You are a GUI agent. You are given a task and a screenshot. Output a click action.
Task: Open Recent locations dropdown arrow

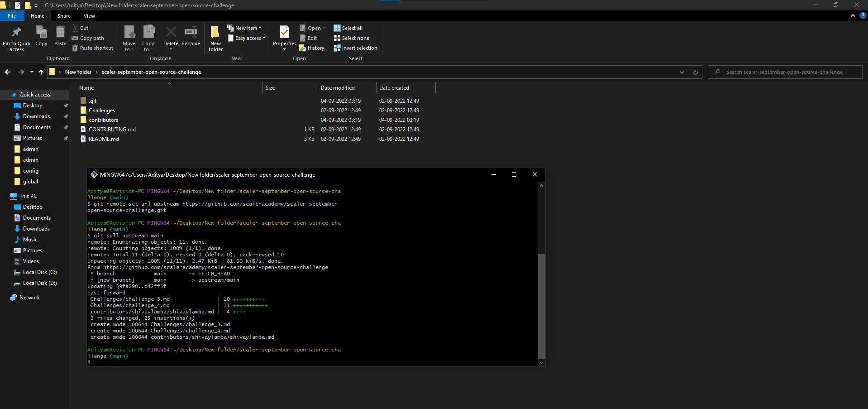click(32, 72)
